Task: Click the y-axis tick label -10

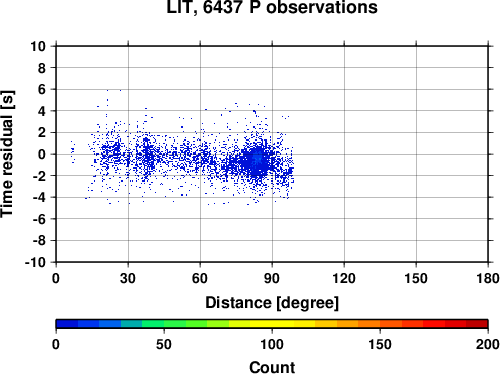Action: tap(35, 262)
